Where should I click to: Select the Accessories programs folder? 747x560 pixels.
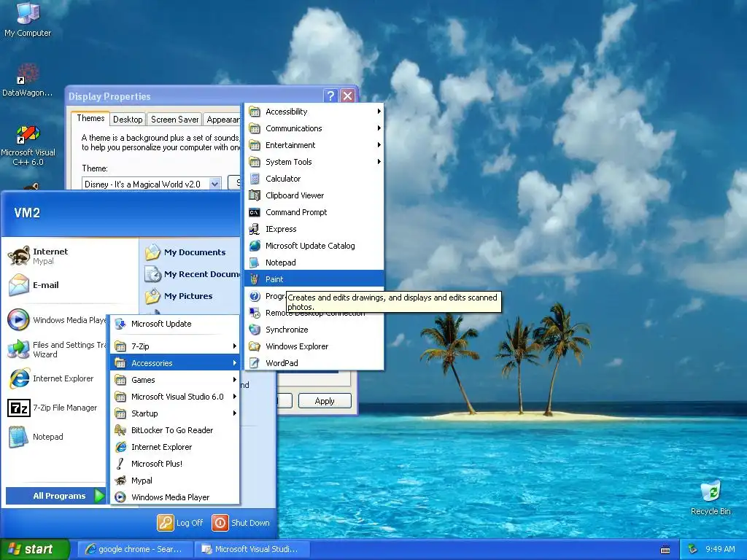click(175, 363)
